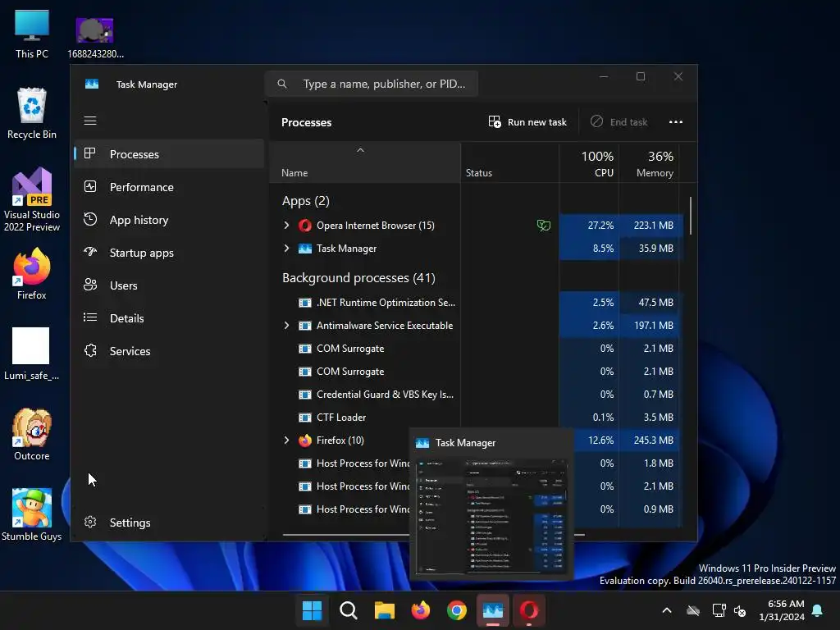Click the network status tray icon
The width and height of the screenshot is (840, 630).
[x=718, y=610]
